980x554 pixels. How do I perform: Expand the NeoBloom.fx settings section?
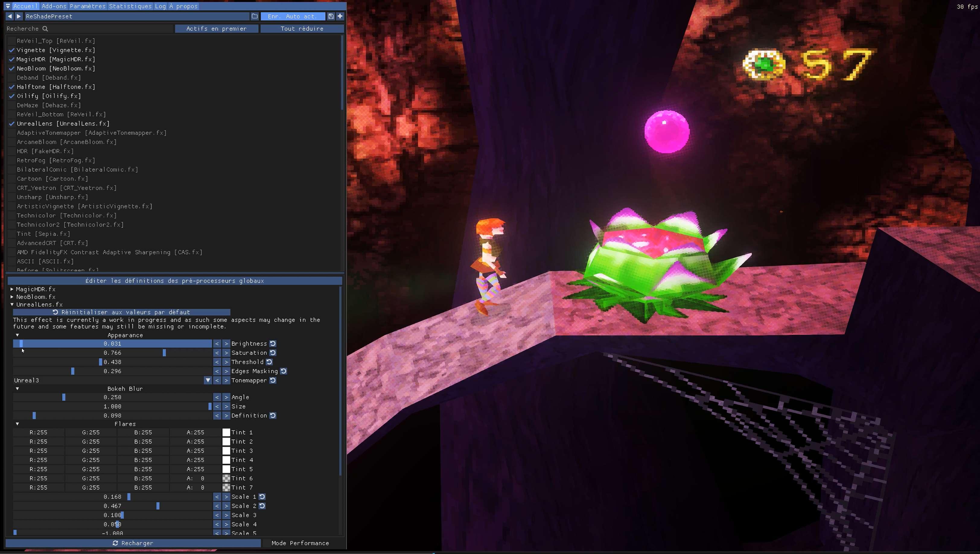pyautogui.click(x=12, y=297)
